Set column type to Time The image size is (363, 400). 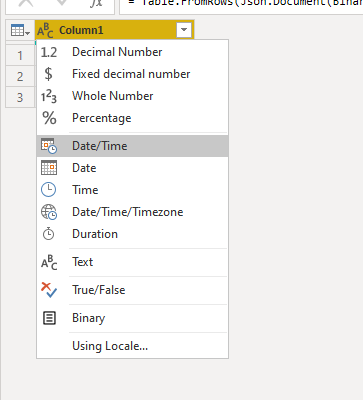[132, 190]
